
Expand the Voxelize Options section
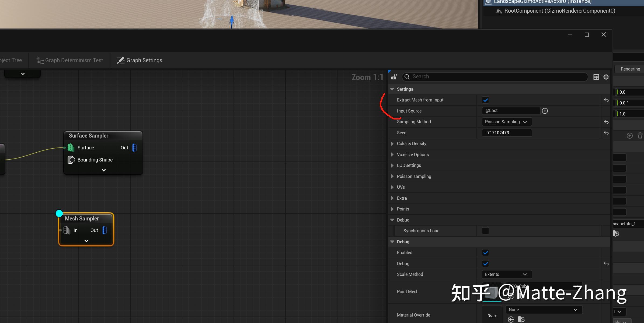[x=392, y=155]
